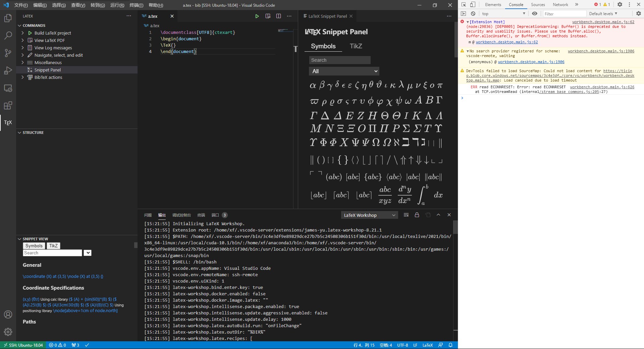Toggle DevTools device toolbar

click(473, 5)
